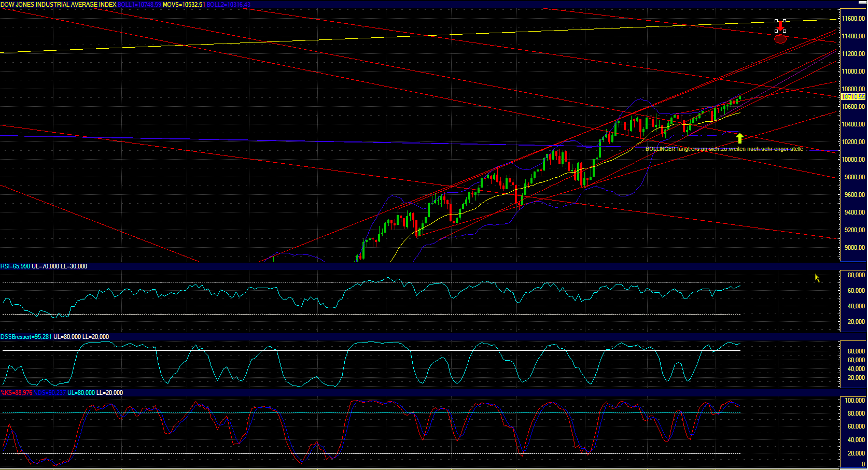Click the %KS=88,976 stochastic label
The height and width of the screenshot is (470, 868).
point(17,393)
